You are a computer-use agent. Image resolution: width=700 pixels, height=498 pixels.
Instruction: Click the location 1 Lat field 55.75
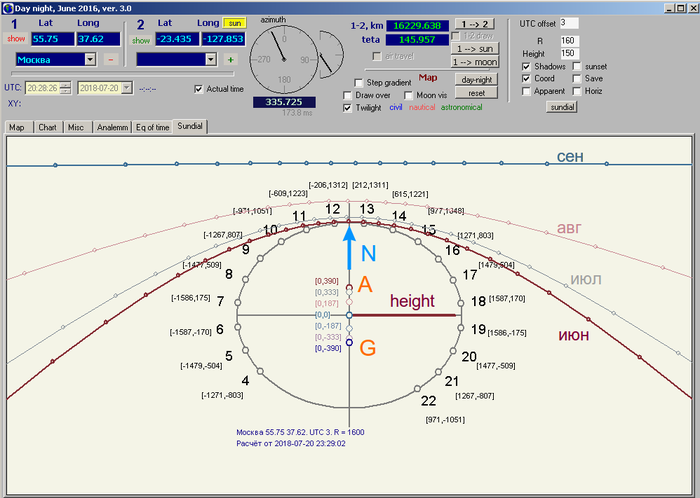53,39
